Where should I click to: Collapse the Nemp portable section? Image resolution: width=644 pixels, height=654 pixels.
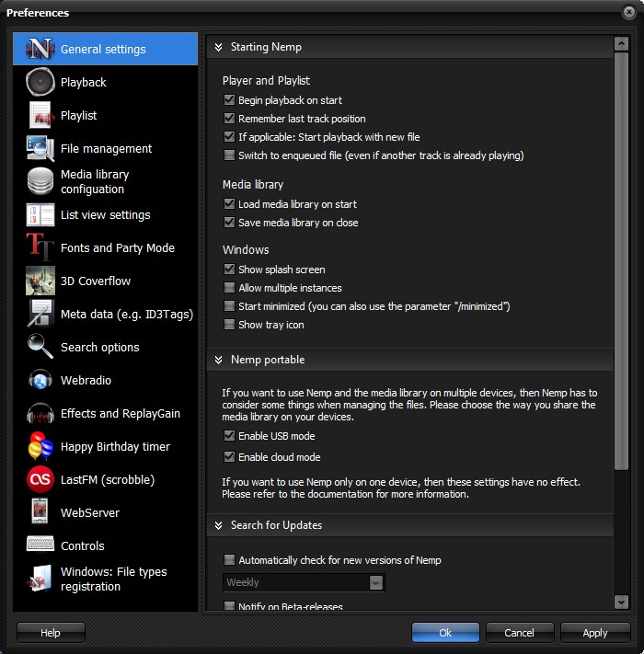pos(219,360)
